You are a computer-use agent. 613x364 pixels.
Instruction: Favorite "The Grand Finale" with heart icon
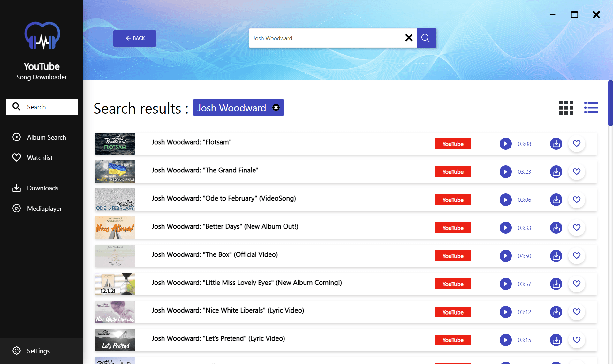(577, 172)
